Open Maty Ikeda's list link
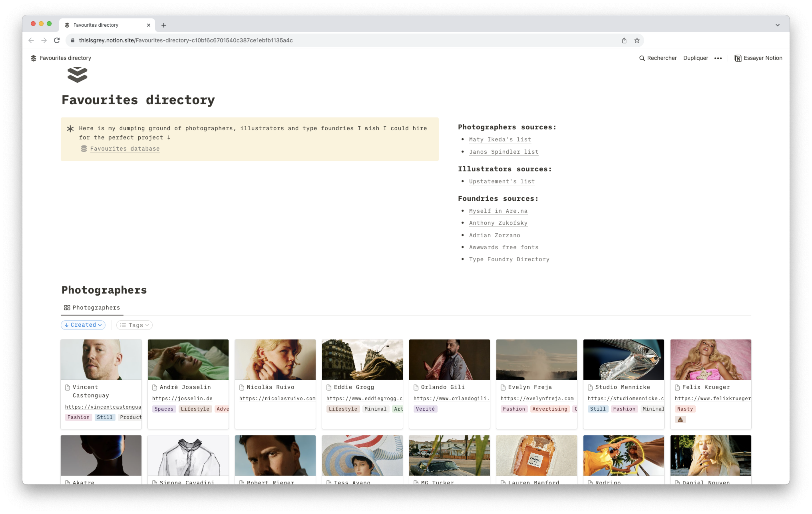Image resolution: width=812 pixels, height=514 pixels. pos(500,140)
